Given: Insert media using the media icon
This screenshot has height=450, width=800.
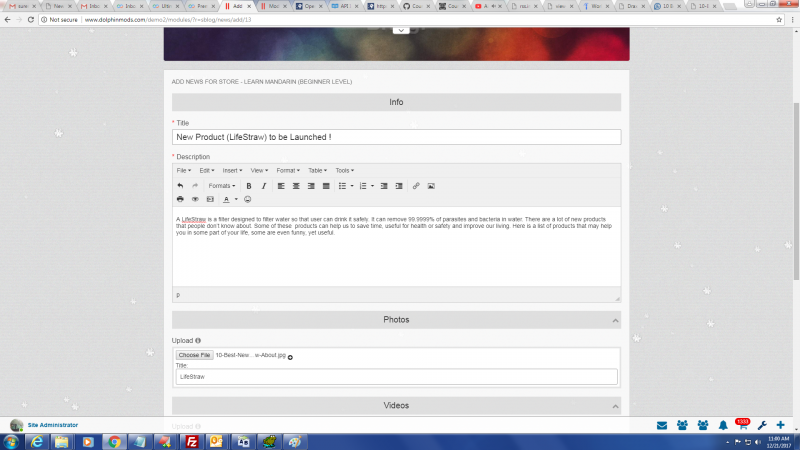Looking at the screenshot, I should pos(210,199).
